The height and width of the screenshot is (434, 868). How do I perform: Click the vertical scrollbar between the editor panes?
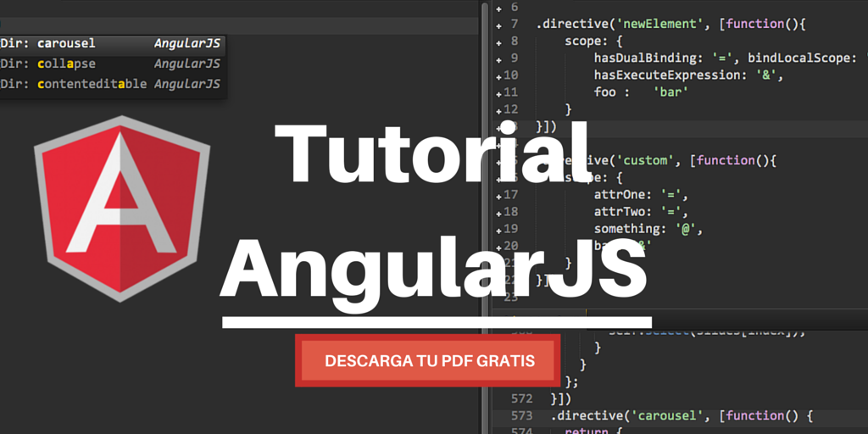point(486,217)
